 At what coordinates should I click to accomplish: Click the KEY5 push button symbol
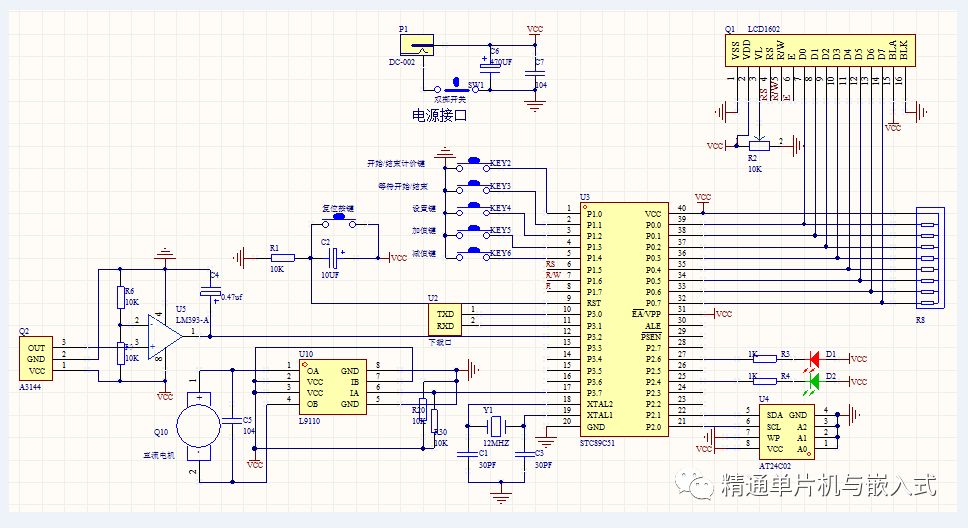point(473,232)
